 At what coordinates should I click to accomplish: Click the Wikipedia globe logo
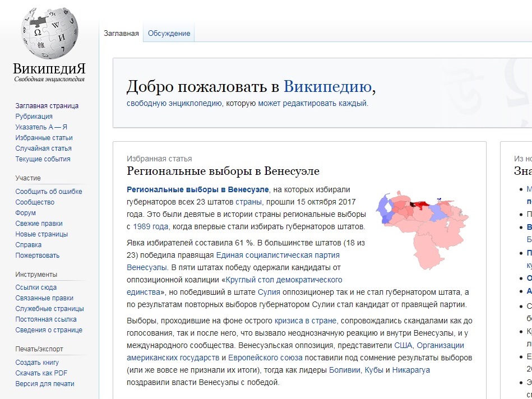(49, 33)
